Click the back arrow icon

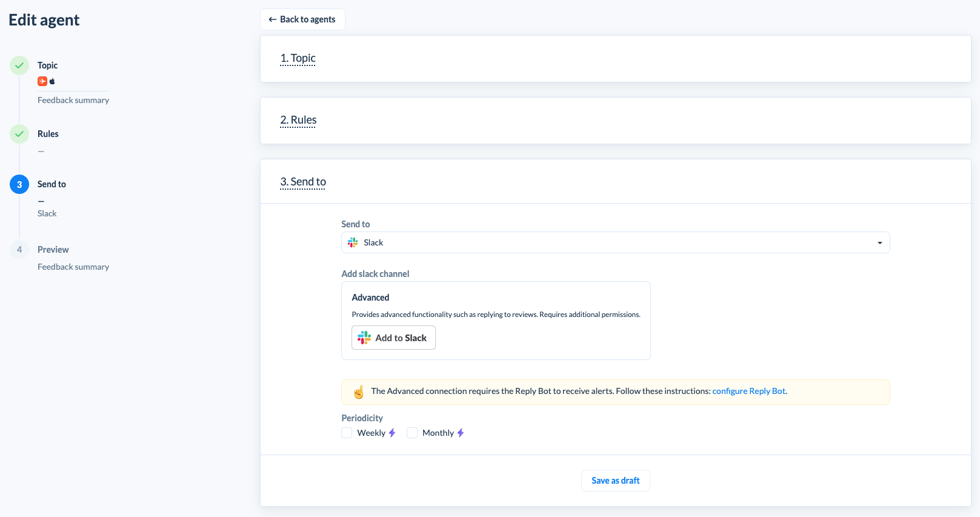[x=273, y=19]
